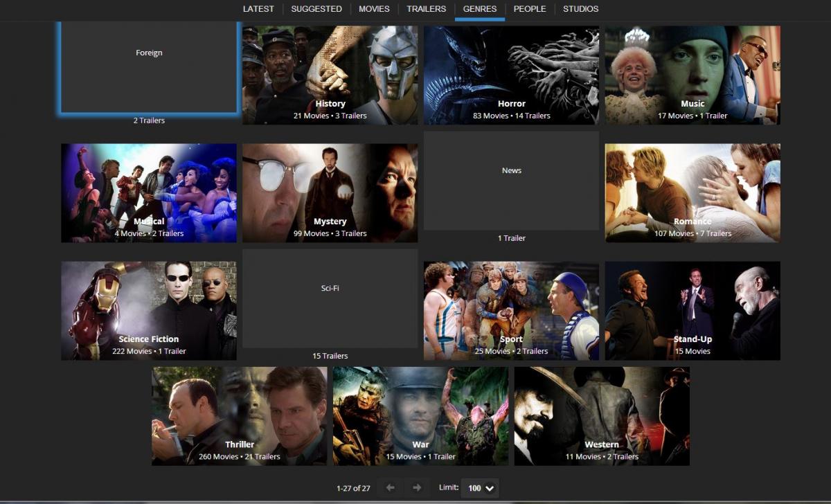Open the Horror genre thumbnail

(512, 75)
